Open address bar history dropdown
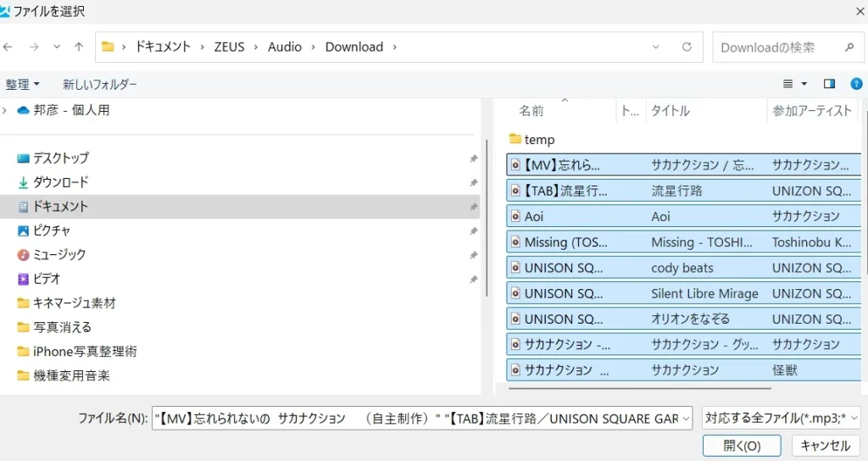This screenshot has height=461, width=868. click(655, 47)
